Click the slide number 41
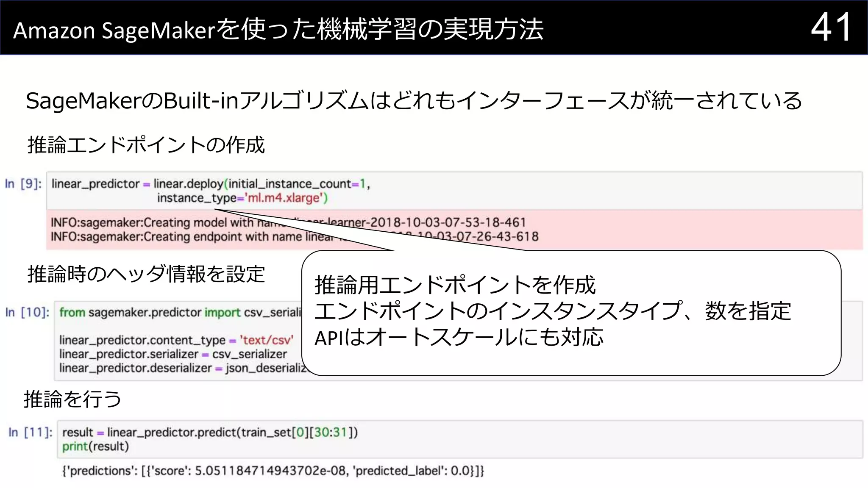Screen dimensions: 868x488 (x=831, y=27)
